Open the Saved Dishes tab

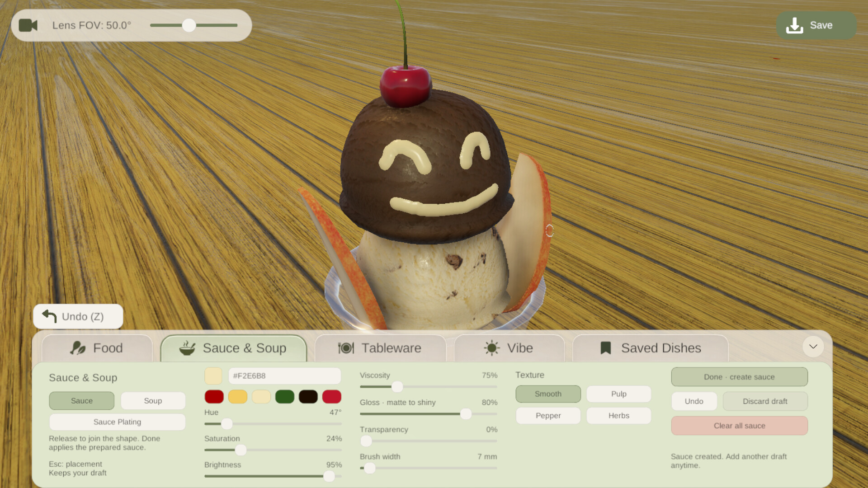651,348
